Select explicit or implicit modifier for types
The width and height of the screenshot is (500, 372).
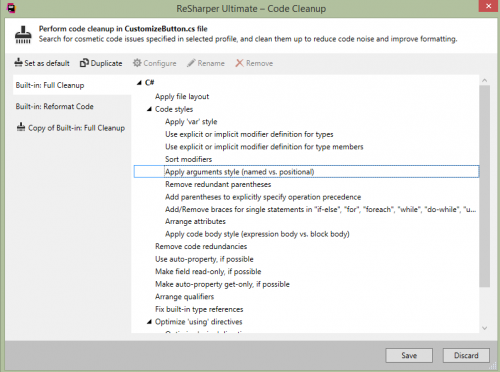pos(249,134)
